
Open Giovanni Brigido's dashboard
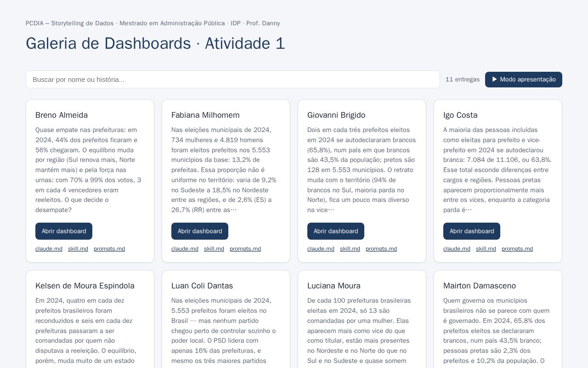(x=336, y=231)
